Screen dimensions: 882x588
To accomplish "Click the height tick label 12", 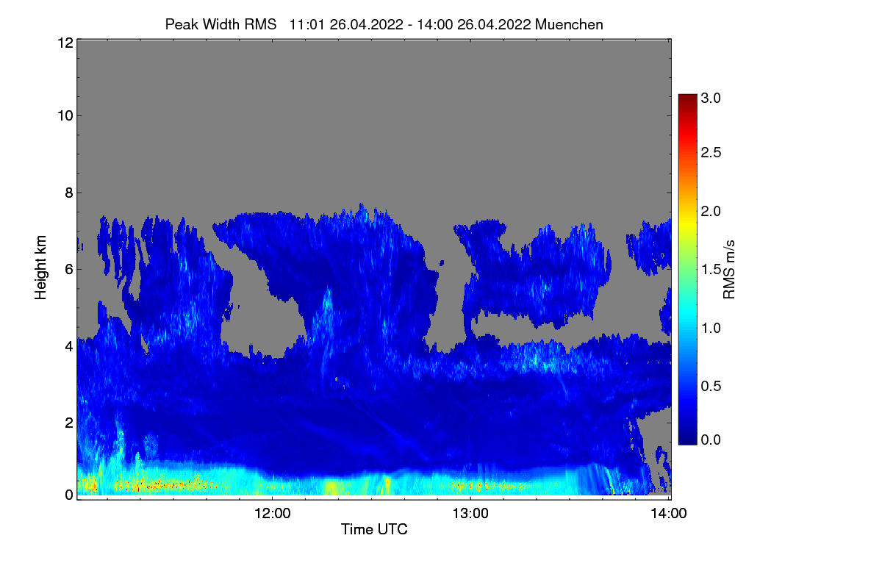I will [x=64, y=43].
